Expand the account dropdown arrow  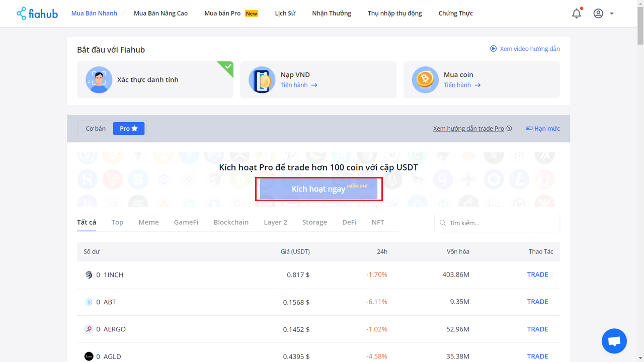(612, 14)
